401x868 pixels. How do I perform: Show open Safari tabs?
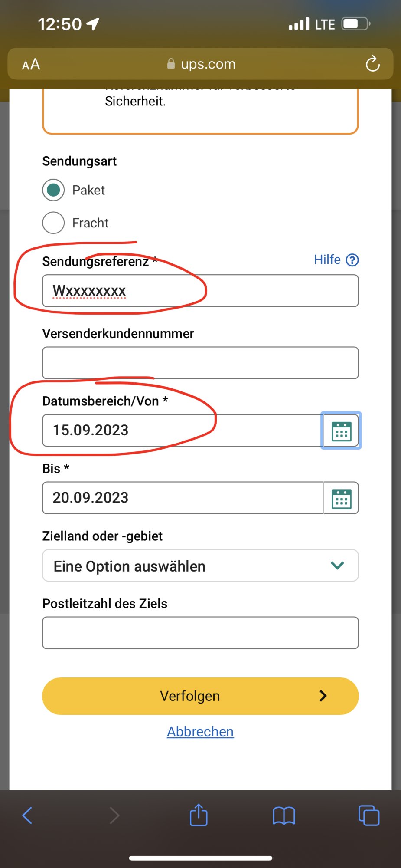coord(368,815)
